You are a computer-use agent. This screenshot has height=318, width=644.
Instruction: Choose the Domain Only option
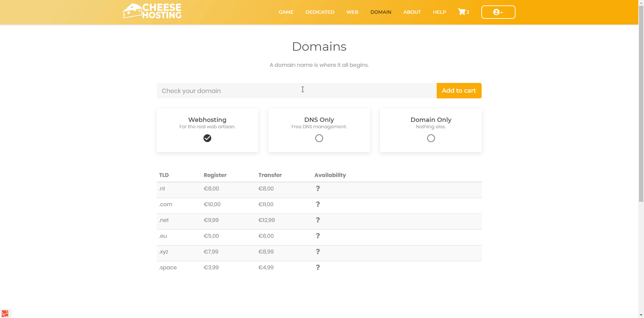[x=431, y=138]
